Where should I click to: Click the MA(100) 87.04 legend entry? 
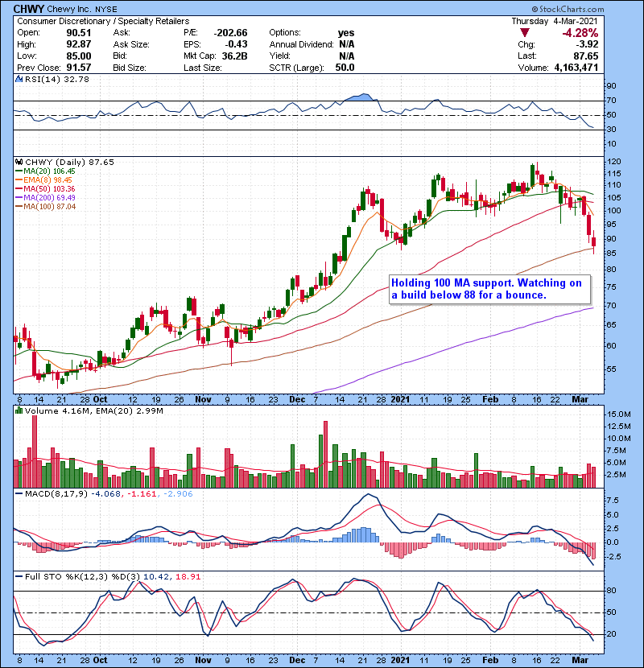pyautogui.click(x=49, y=206)
